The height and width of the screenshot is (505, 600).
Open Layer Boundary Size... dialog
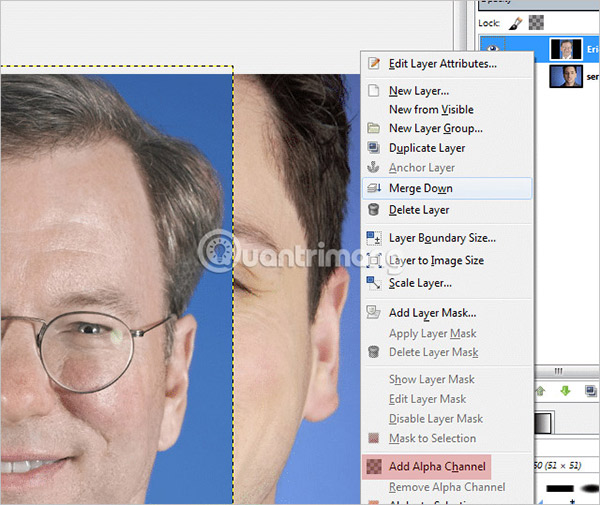point(447,238)
